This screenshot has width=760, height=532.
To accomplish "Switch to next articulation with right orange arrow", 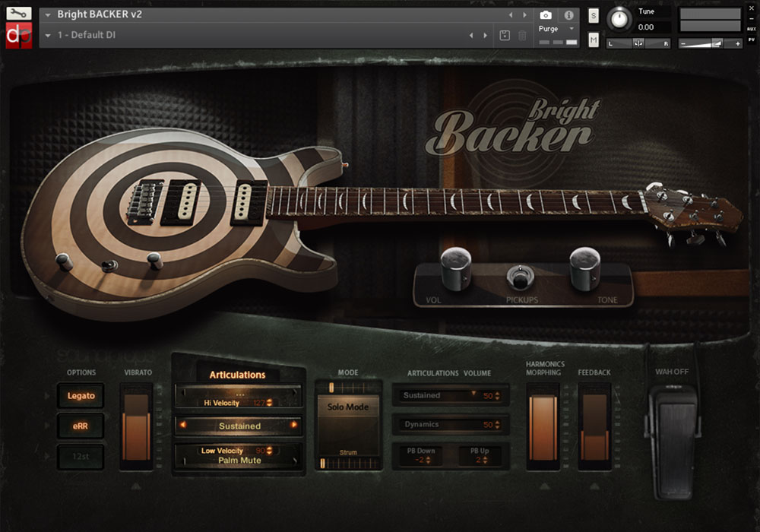I will (x=293, y=425).
